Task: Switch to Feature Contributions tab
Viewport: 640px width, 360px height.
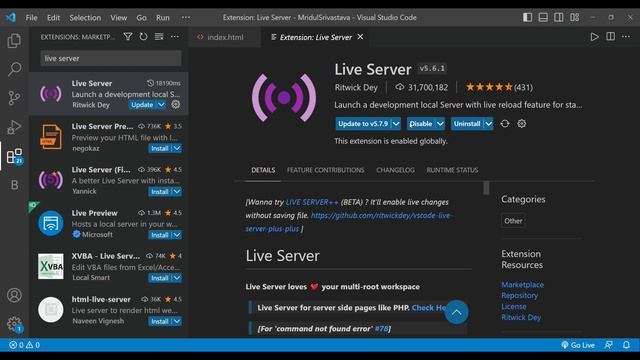Action: (x=325, y=170)
